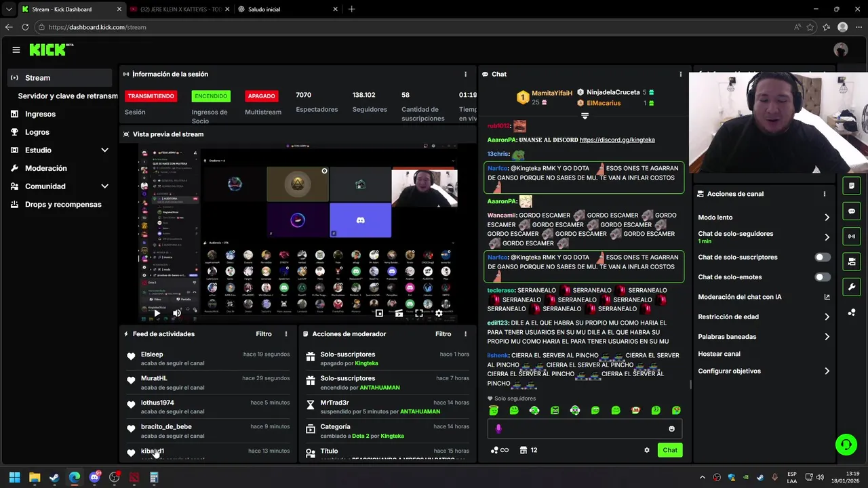This screenshot has width=868, height=488.
Task: Open the broadcast signal icon in right sidebar
Action: [x=852, y=237]
